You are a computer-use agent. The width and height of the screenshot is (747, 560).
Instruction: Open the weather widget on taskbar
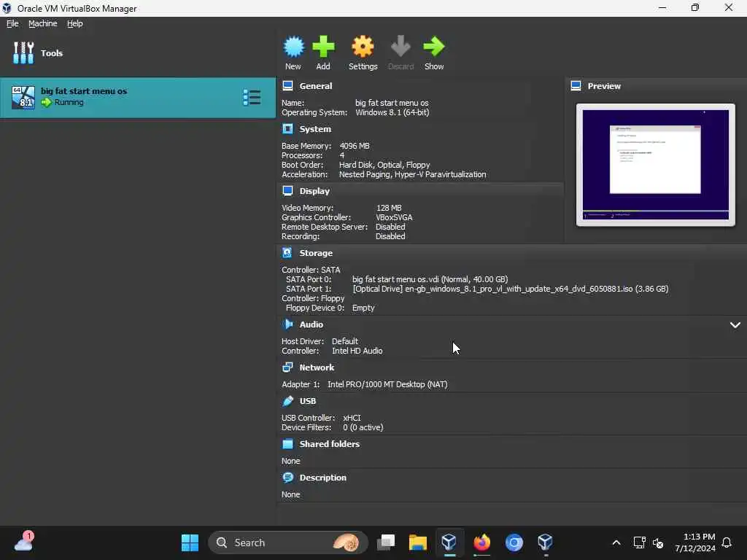[x=24, y=542]
